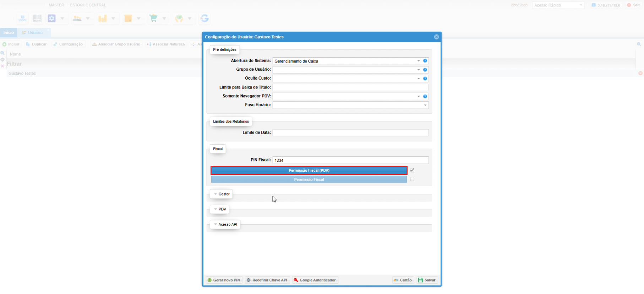
Task: Click help icon beside Grupo de Usuário
Action: tap(425, 70)
